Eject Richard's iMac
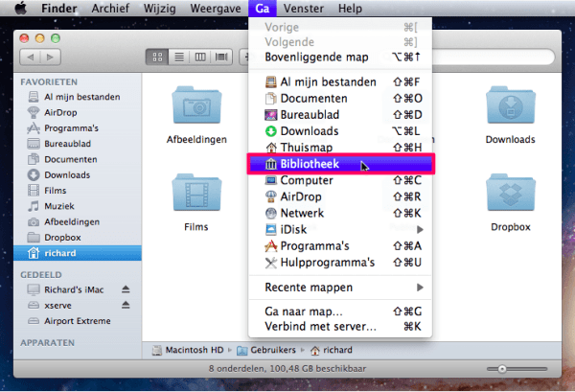This screenshot has width=575, height=392. pos(126,289)
